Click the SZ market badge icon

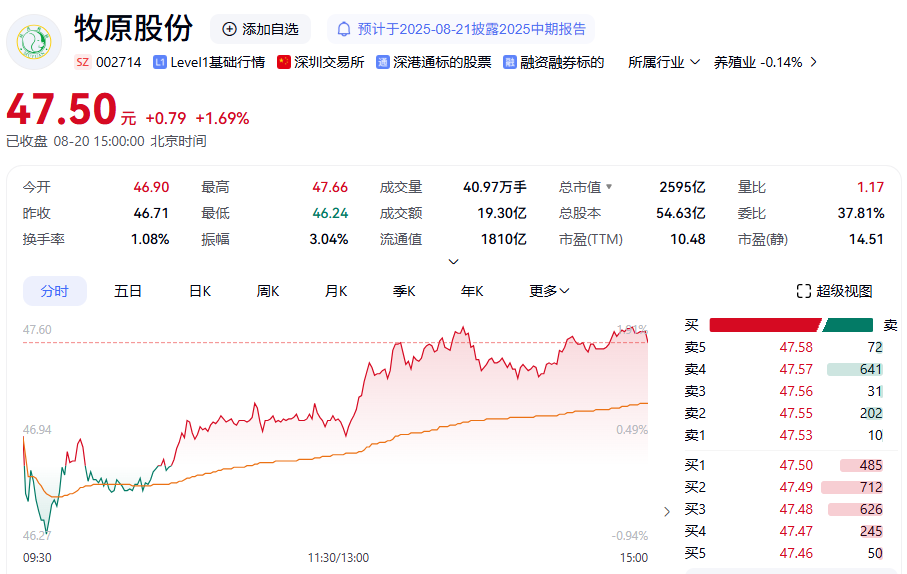point(83,62)
